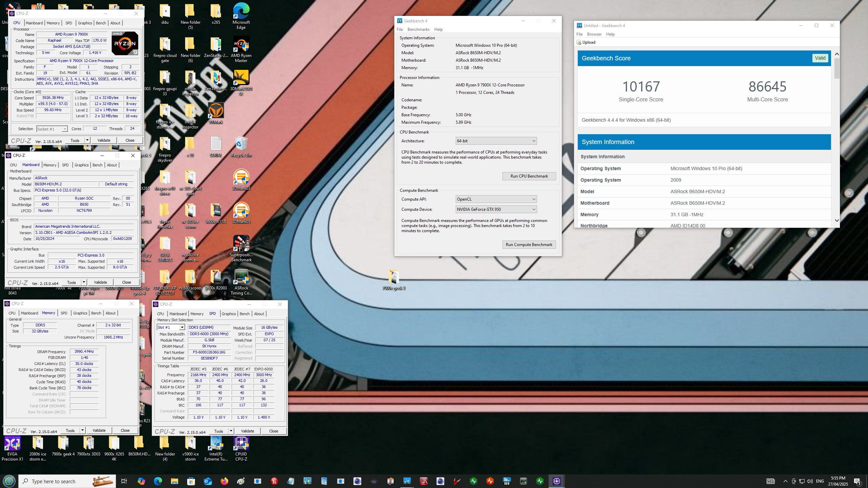Open nvidia inspector folder icon
Screen dimensions: 868x488
pyautogui.click(x=190, y=83)
